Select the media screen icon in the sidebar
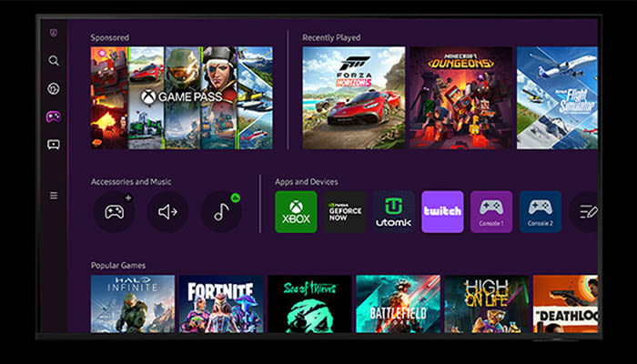 (54, 144)
